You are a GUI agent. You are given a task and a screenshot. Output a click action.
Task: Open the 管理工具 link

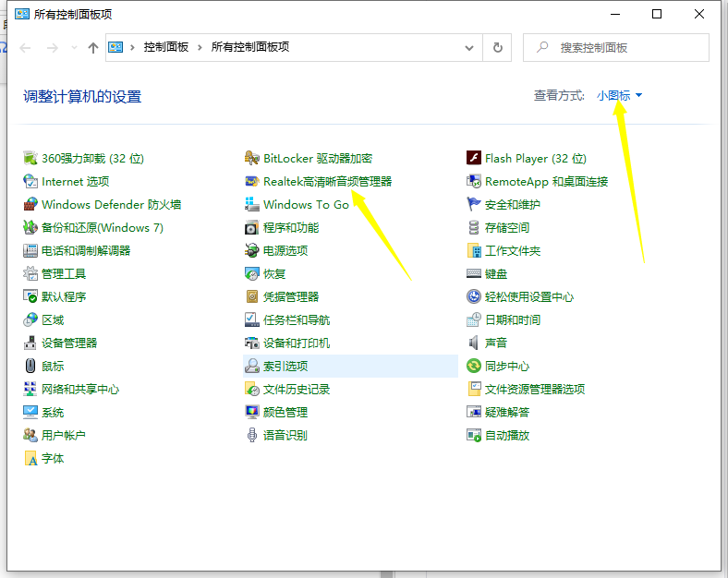64,273
